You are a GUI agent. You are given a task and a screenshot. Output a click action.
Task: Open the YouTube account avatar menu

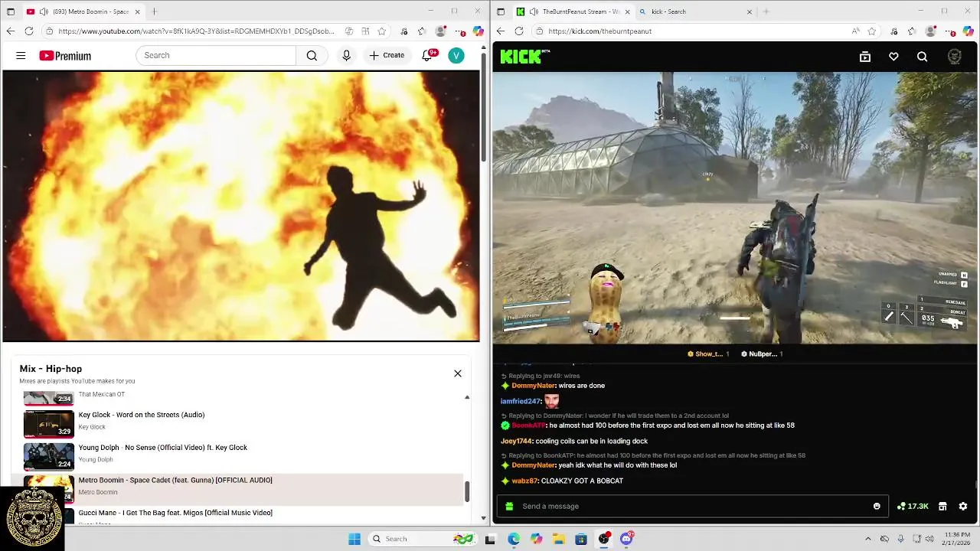[456, 55]
